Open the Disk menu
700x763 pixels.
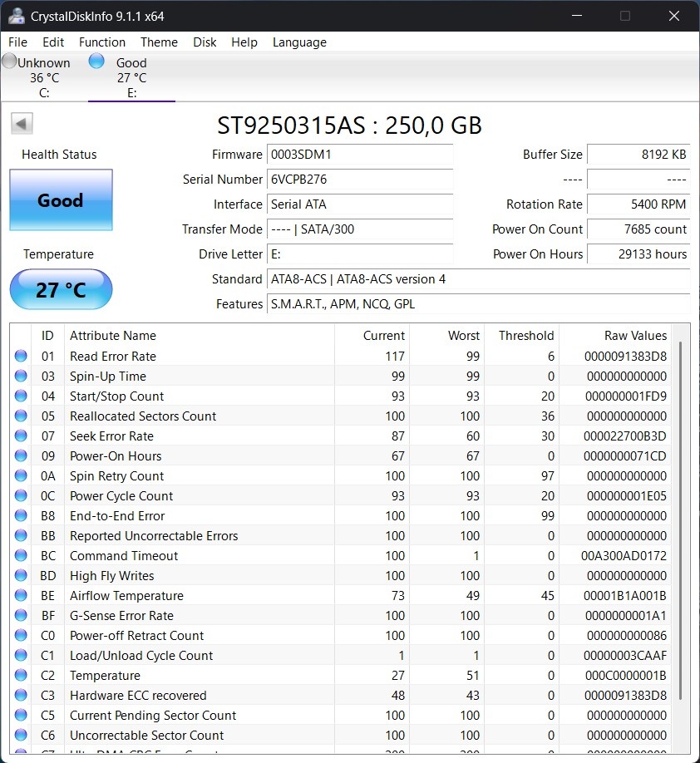[x=205, y=42]
